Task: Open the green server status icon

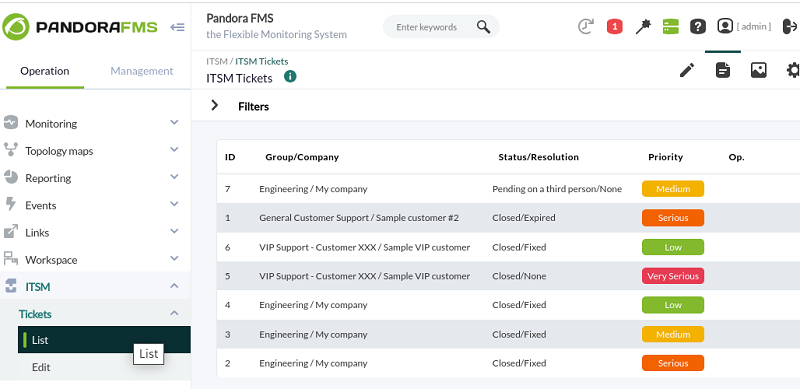Action: pos(670,27)
